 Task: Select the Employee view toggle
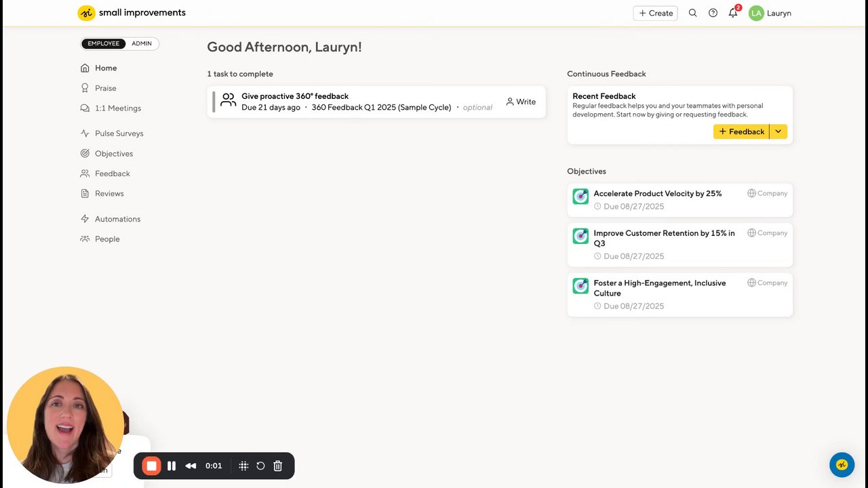(x=103, y=43)
